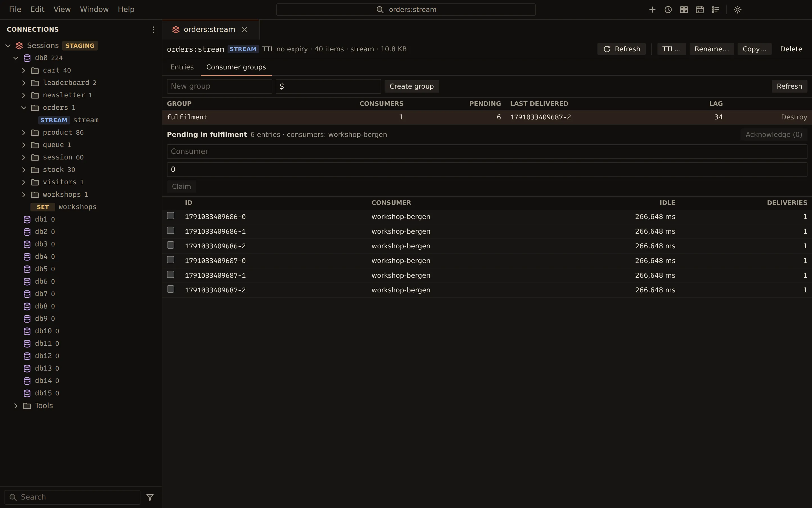
Task: Toggle the sun theme icon
Action: tap(737, 10)
